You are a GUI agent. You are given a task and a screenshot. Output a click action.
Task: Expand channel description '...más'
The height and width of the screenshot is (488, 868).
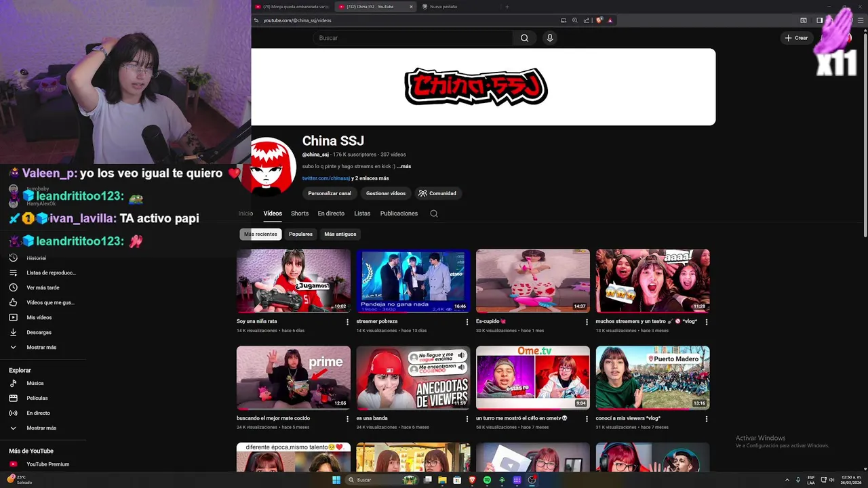pyautogui.click(x=404, y=166)
